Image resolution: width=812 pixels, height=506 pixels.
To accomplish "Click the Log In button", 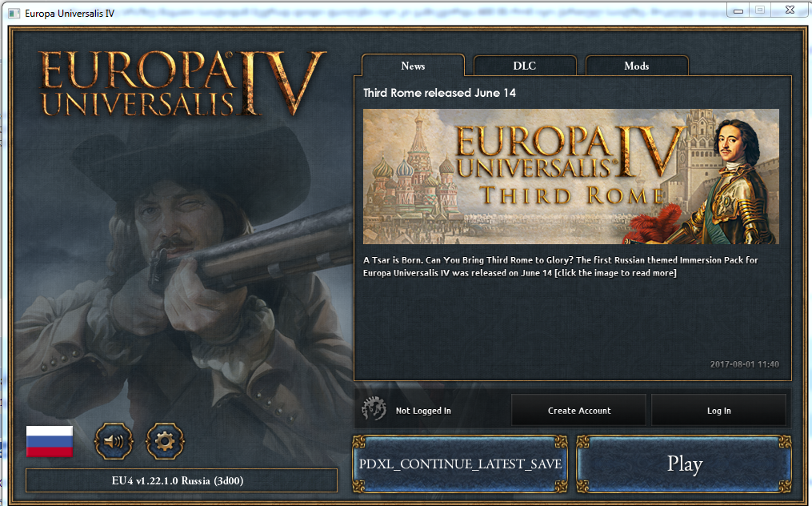I will (718, 410).
